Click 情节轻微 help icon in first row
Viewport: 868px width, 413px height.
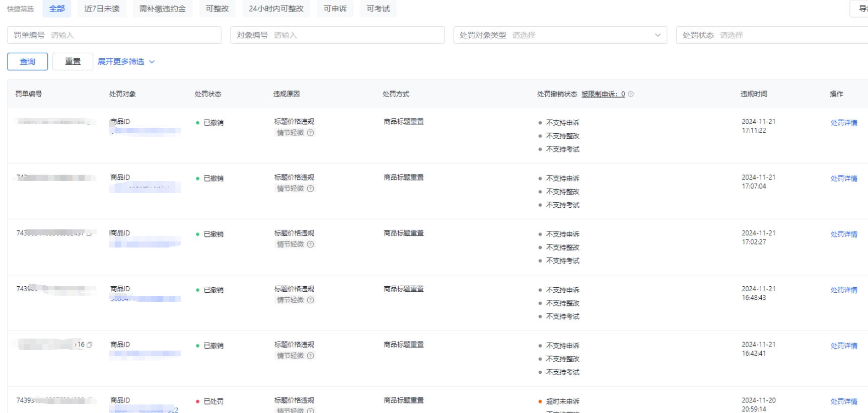311,133
